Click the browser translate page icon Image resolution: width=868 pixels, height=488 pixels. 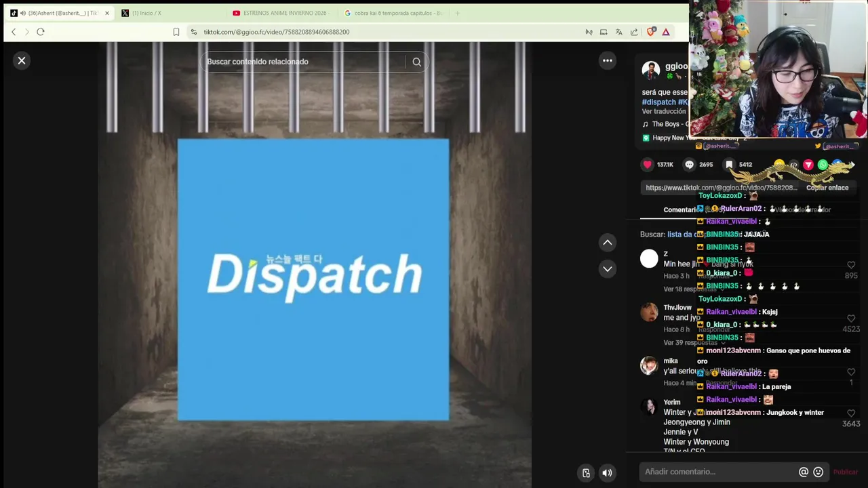click(x=618, y=32)
